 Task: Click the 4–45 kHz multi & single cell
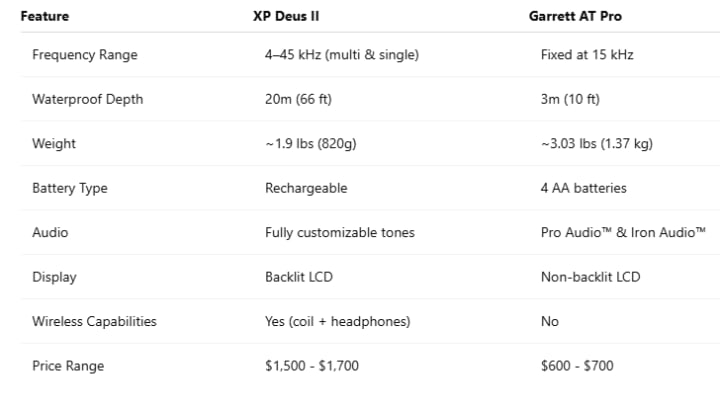click(x=342, y=55)
